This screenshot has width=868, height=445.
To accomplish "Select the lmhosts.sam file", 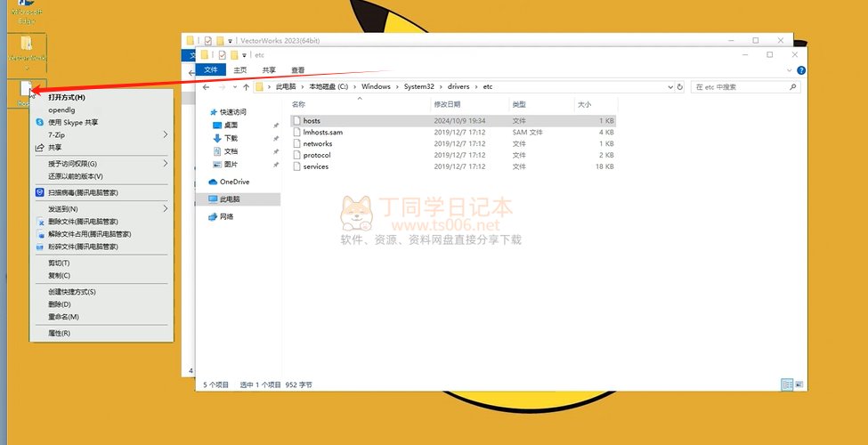I will point(453,133).
